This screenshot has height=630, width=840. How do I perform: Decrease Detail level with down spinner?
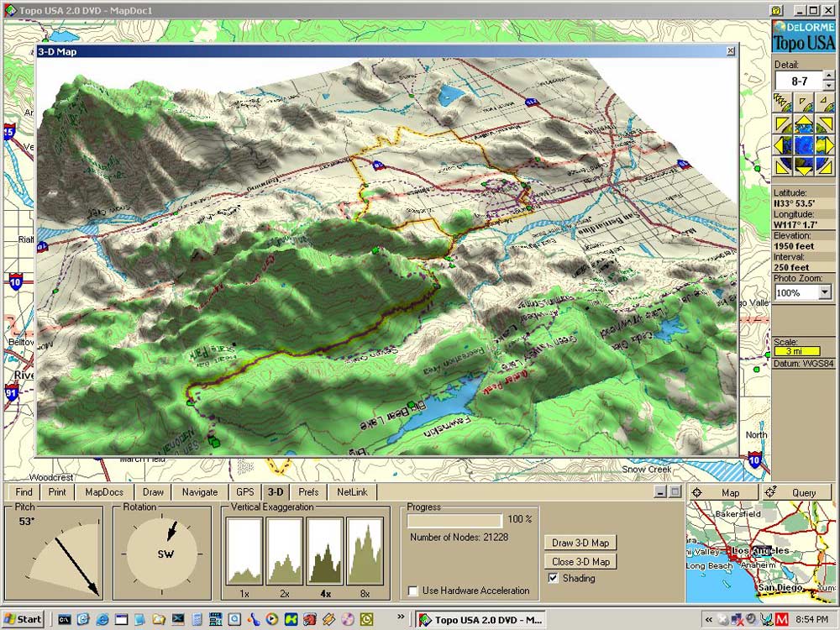pyautogui.click(x=827, y=86)
